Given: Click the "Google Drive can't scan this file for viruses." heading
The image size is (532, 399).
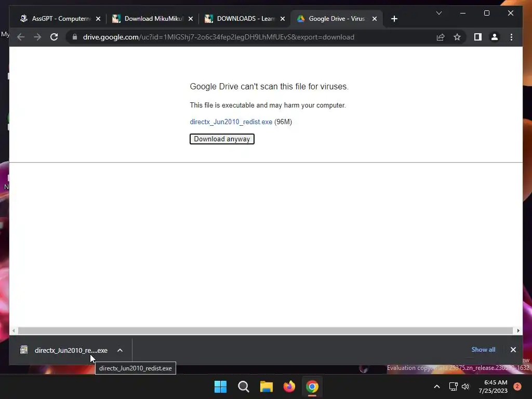Looking at the screenshot, I should tap(269, 87).
